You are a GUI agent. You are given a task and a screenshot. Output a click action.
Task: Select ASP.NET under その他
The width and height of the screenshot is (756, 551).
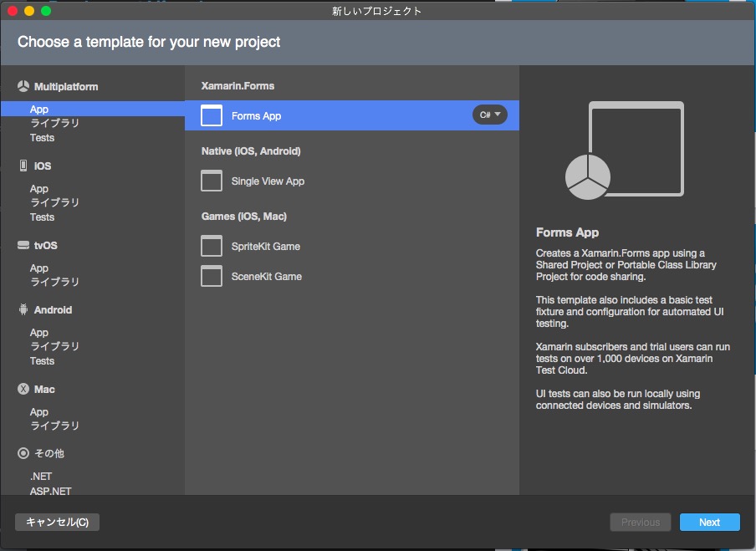[x=51, y=492]
